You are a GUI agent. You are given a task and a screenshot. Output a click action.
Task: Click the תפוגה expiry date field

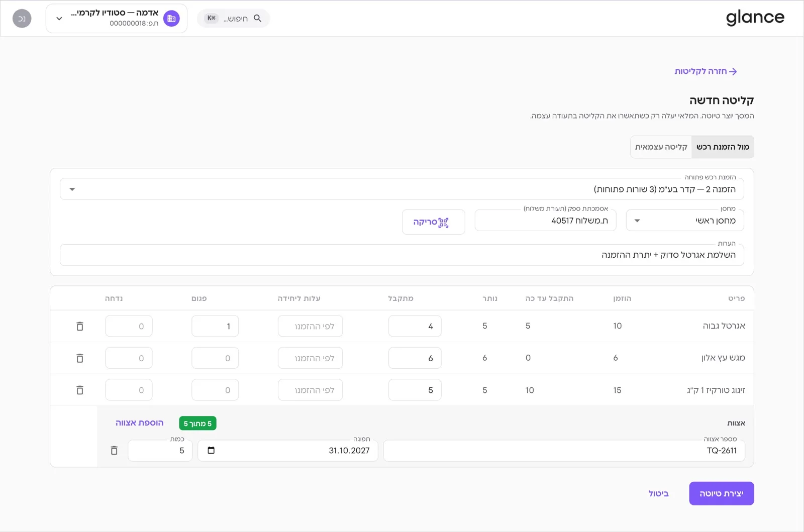point(287,450)
